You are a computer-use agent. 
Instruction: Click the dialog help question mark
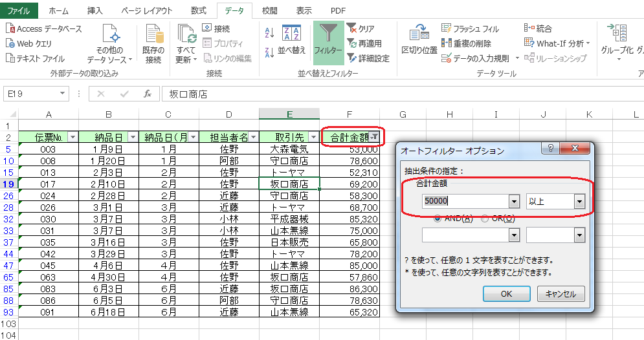tap(550, 148)
